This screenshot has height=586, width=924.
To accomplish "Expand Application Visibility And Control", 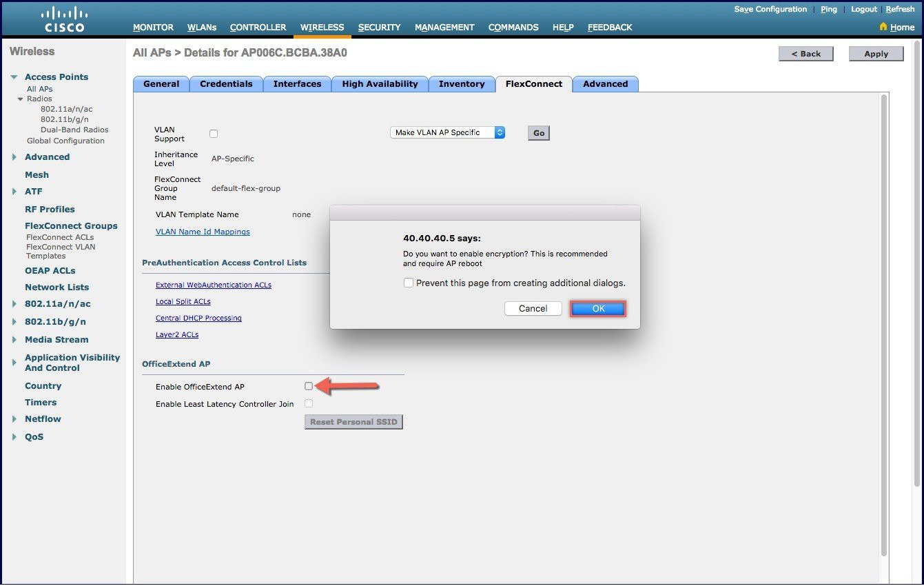I will point(14,363).
